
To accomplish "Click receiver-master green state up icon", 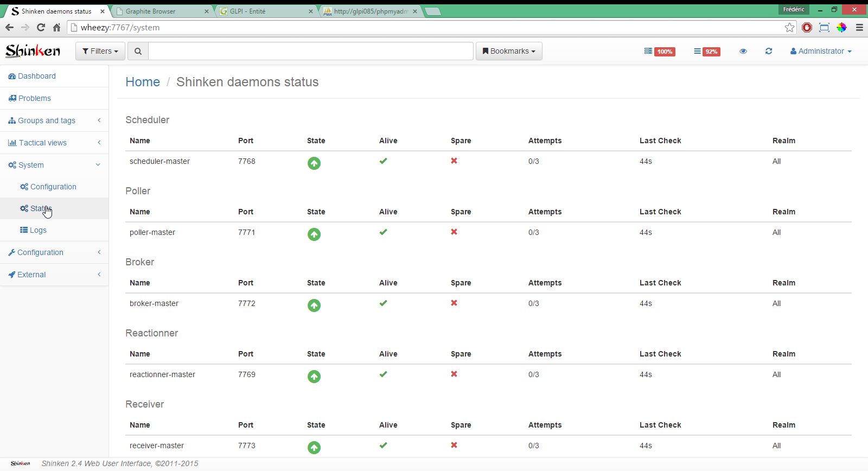I will click(314, 448).
